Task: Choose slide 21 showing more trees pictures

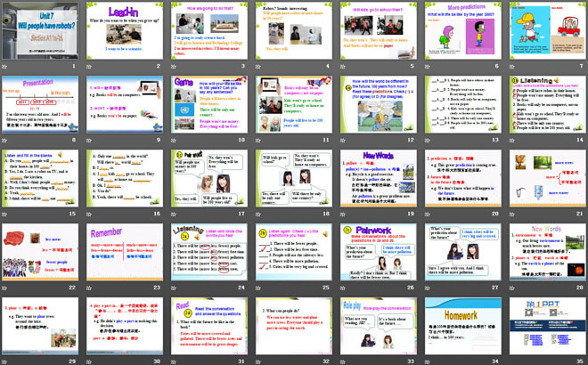Action: pos(548,178)
